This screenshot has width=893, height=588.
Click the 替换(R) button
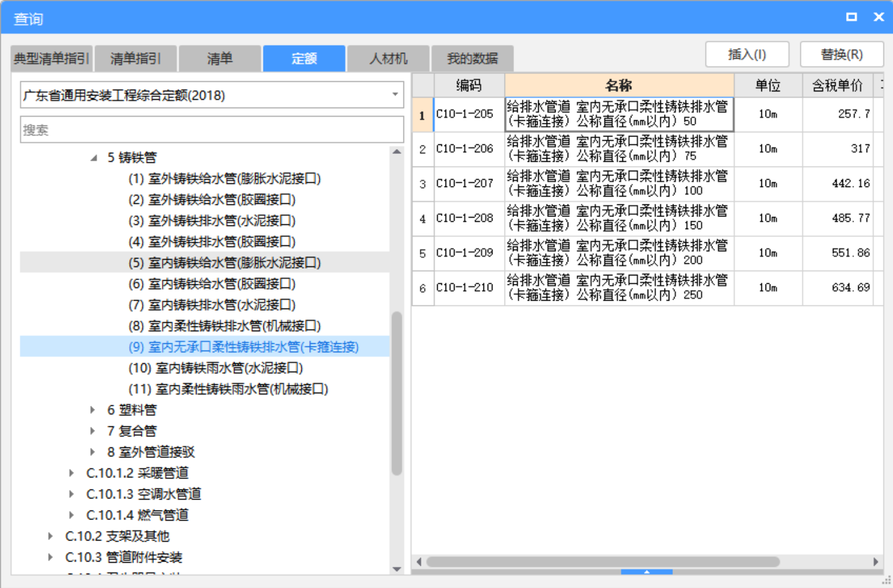coord(841,55)
